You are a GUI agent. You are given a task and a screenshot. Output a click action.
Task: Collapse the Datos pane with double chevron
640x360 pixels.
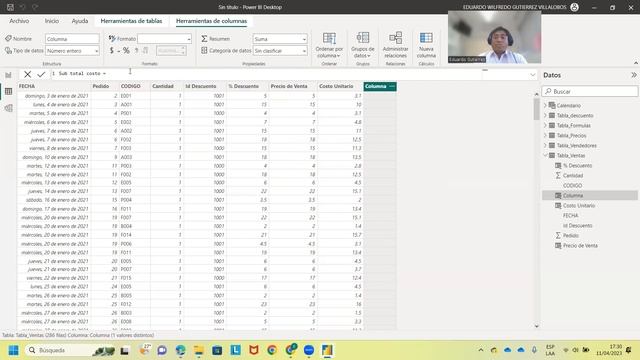click(x=633, y=75)
